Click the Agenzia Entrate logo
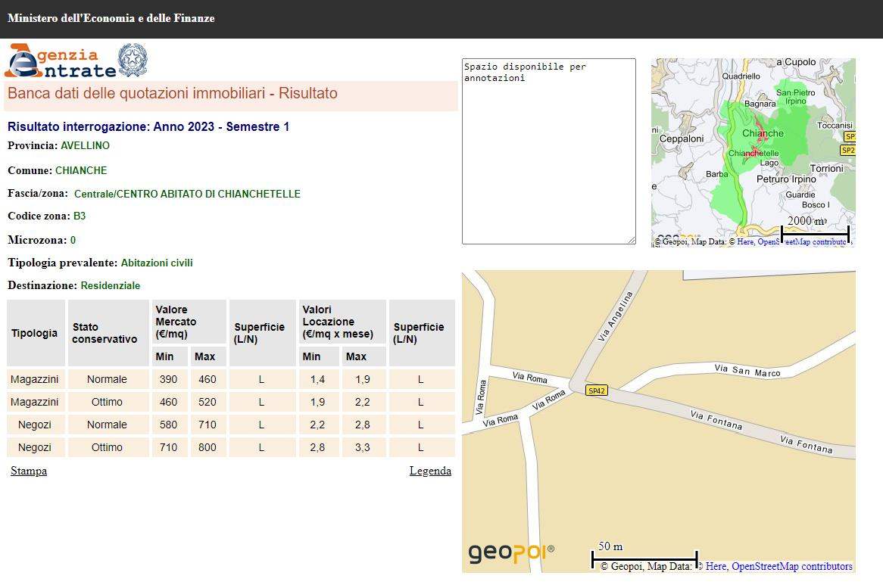Screen dimensions: 883x588 pos(61,61)
